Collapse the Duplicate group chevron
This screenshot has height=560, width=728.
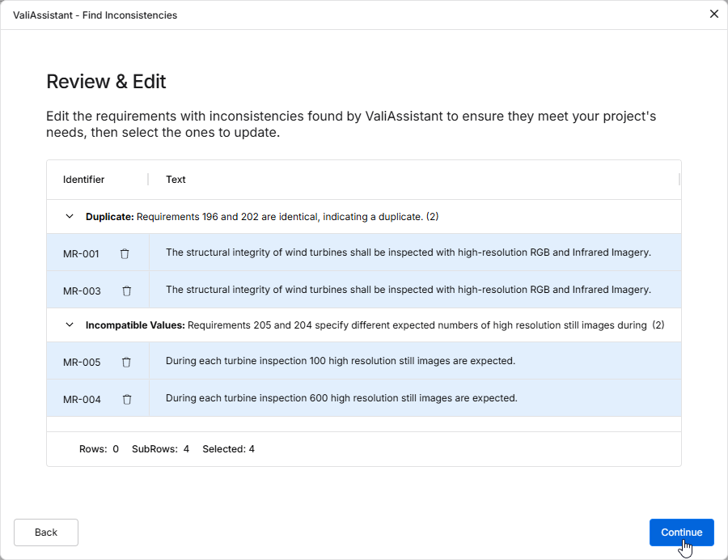(70, 217)
